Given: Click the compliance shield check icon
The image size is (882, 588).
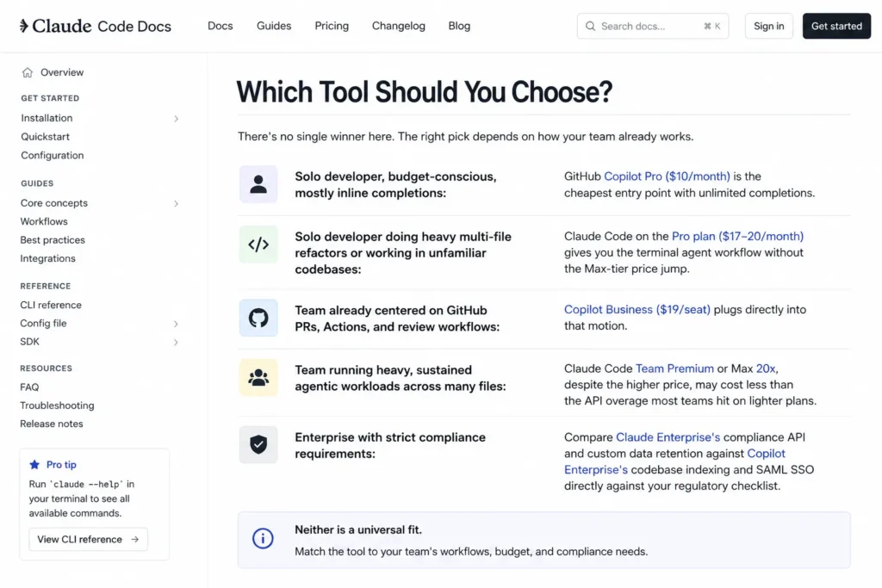Looking at the screenshot, I should 258,444.
